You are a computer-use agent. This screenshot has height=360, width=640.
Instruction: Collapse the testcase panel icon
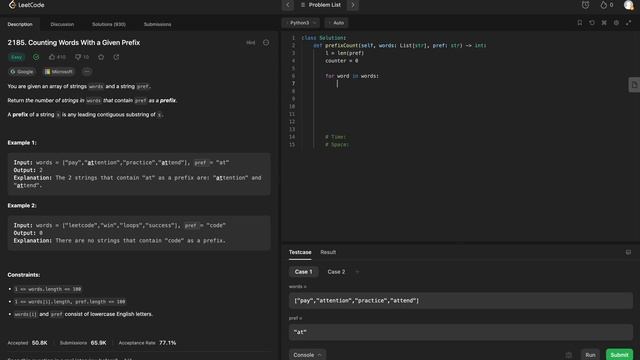click(628, 252)
